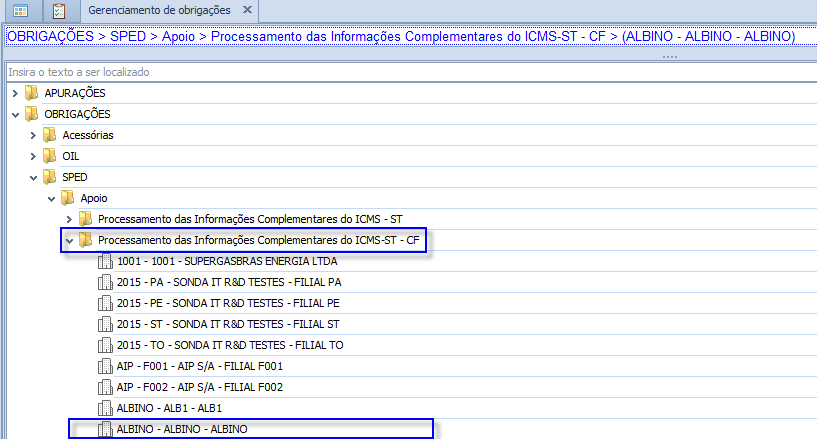Click building icon for ALBINO - ALB1 - ALB1
817x439 pixels.
pos(105,408)
